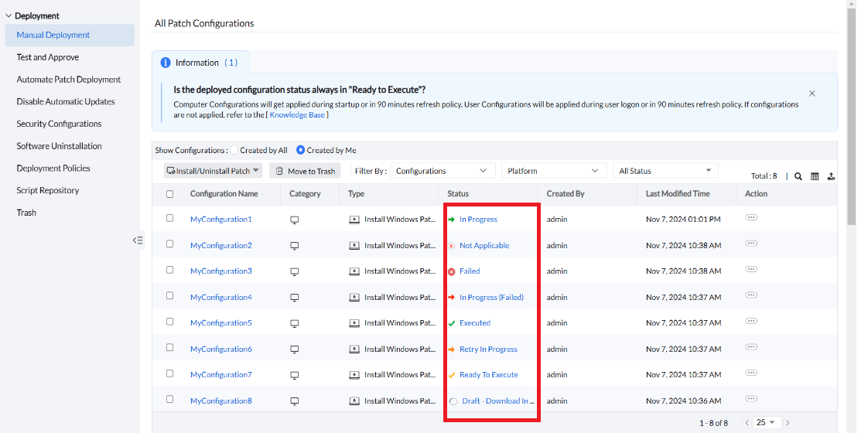
Task: Go to next page arrow in pagination
Action: click(x=788, y=422)
